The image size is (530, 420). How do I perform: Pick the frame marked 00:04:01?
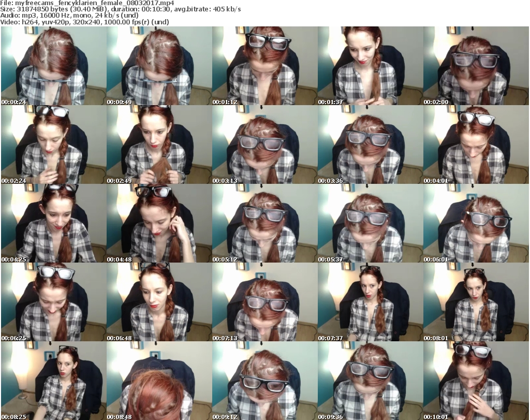pos(476,144)
